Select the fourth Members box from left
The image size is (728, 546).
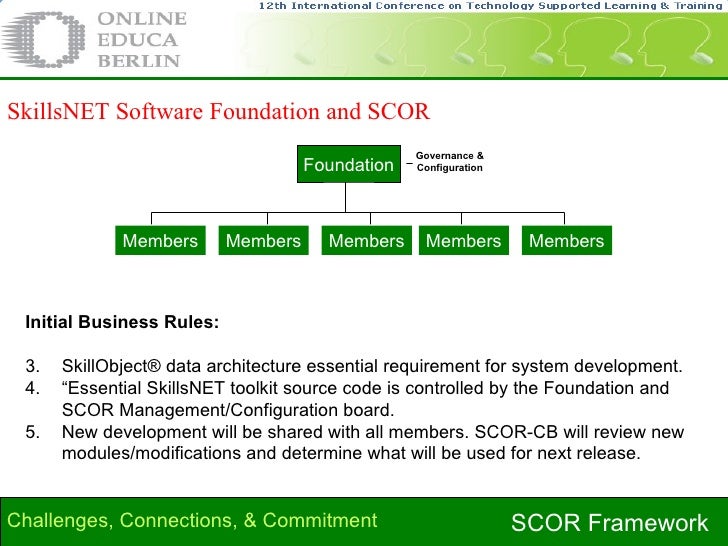click(x=463, y=240)
